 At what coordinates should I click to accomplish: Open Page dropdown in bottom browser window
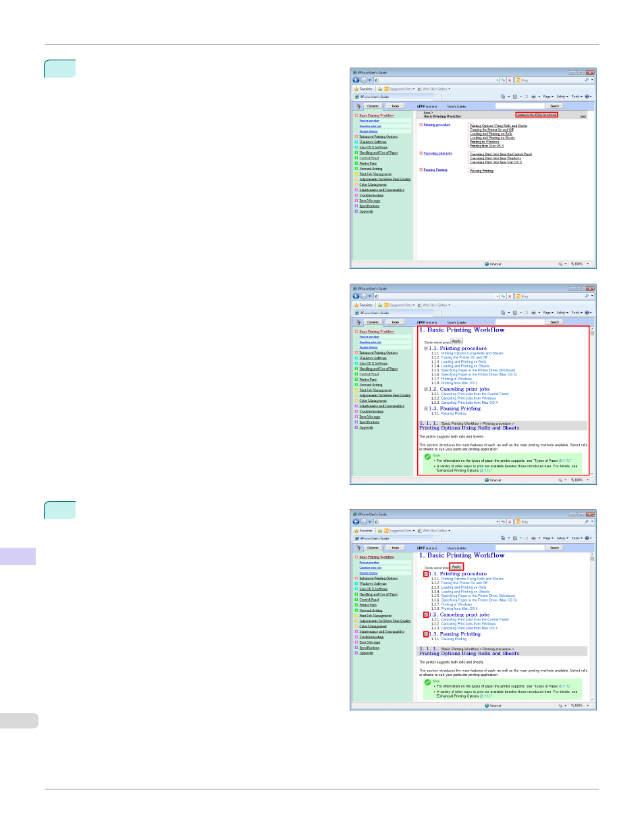[548, 538]
